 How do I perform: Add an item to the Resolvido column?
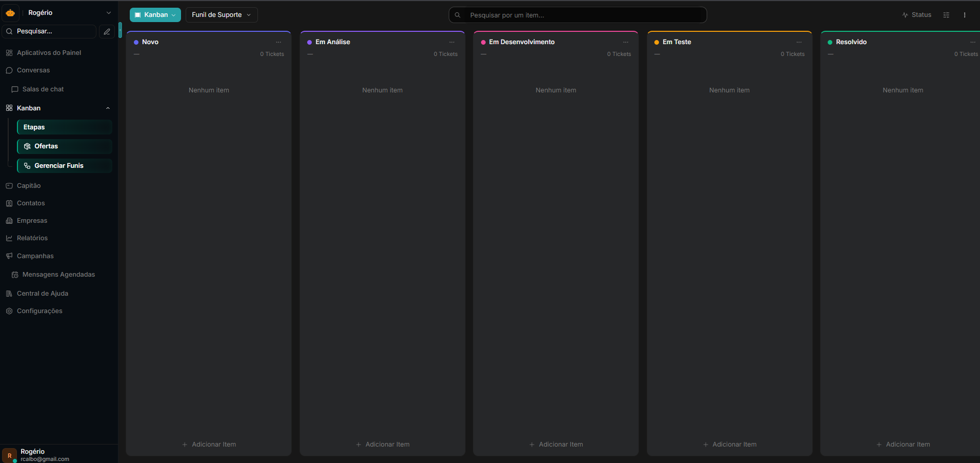903,445
